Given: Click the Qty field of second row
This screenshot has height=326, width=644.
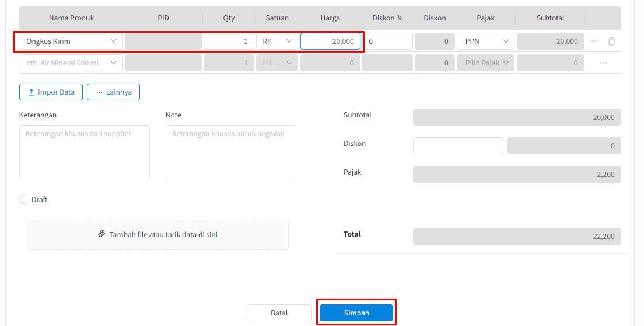Looking at the screenshot, I should click(x=229, y=63).
